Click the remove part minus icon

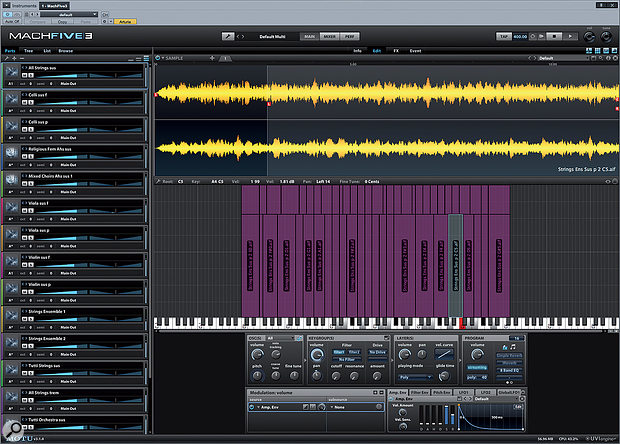click(22, 58)
